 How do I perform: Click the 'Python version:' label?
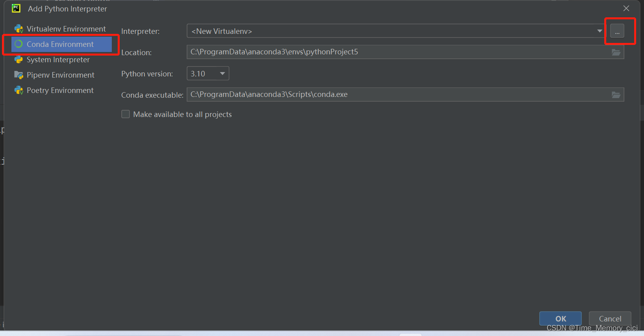pyautogui.click(x=147, y=74)
